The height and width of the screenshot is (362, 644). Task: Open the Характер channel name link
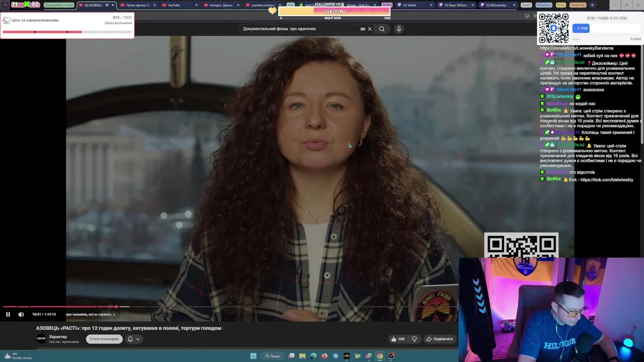pos(58,337)
